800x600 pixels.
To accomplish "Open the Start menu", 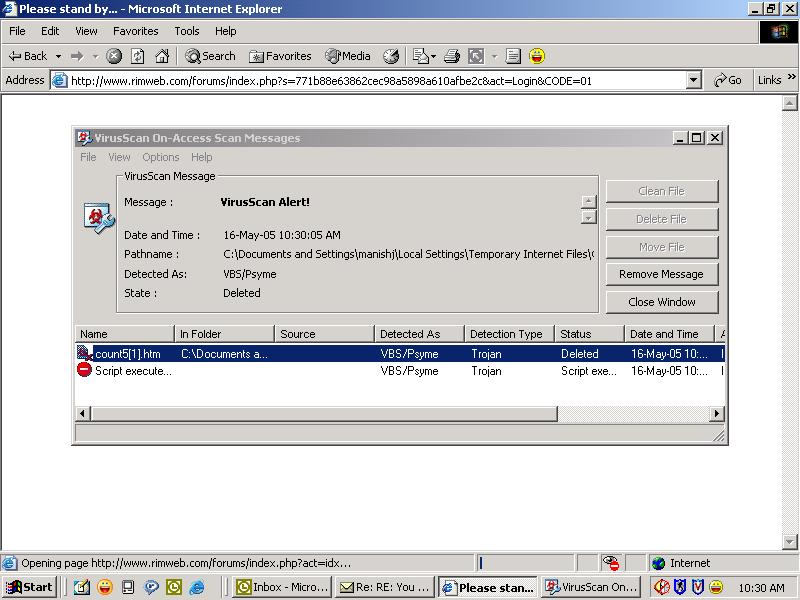I will [29, 587].
